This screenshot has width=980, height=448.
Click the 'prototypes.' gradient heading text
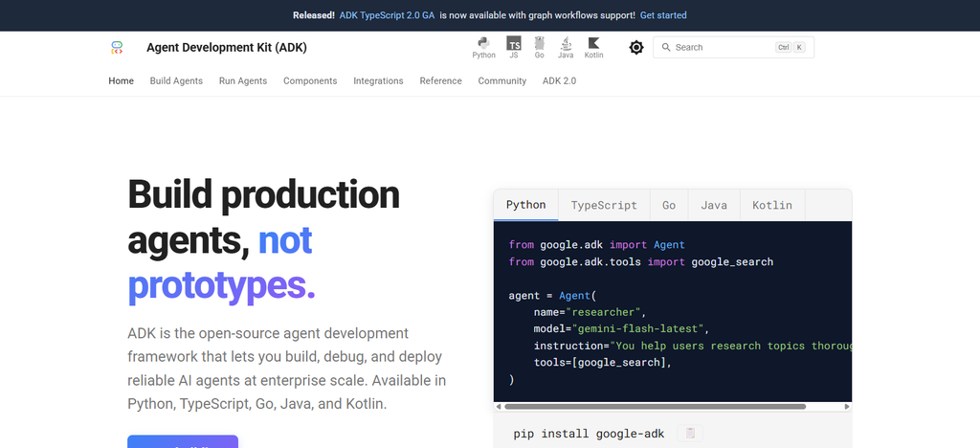tap(221, 286)
